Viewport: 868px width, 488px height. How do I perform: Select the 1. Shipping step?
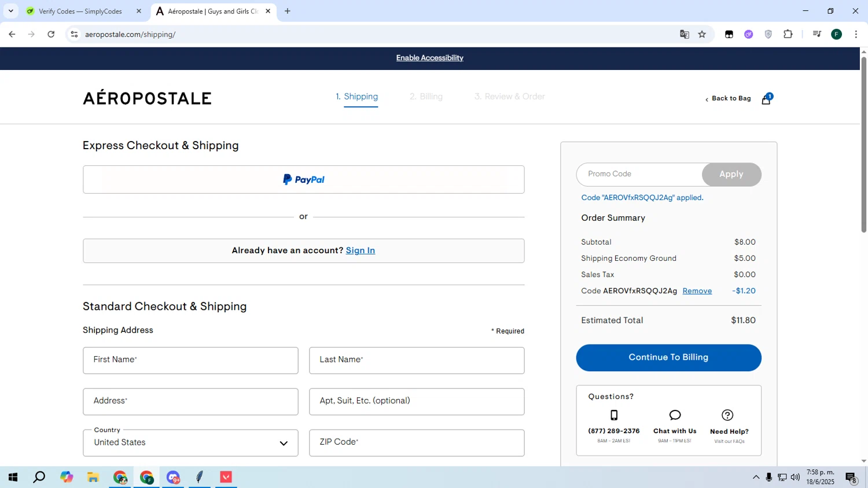pyautogui.click(x=356, y=97)
